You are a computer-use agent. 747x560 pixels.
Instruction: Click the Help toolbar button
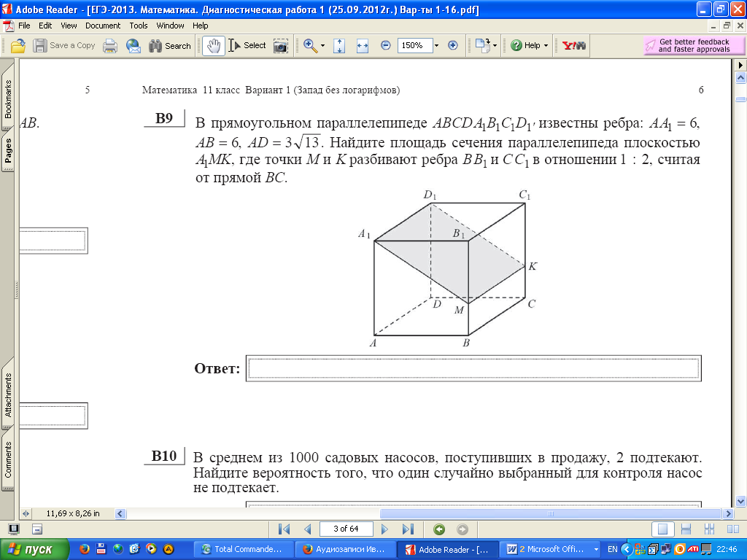click(x=525, y=46)
